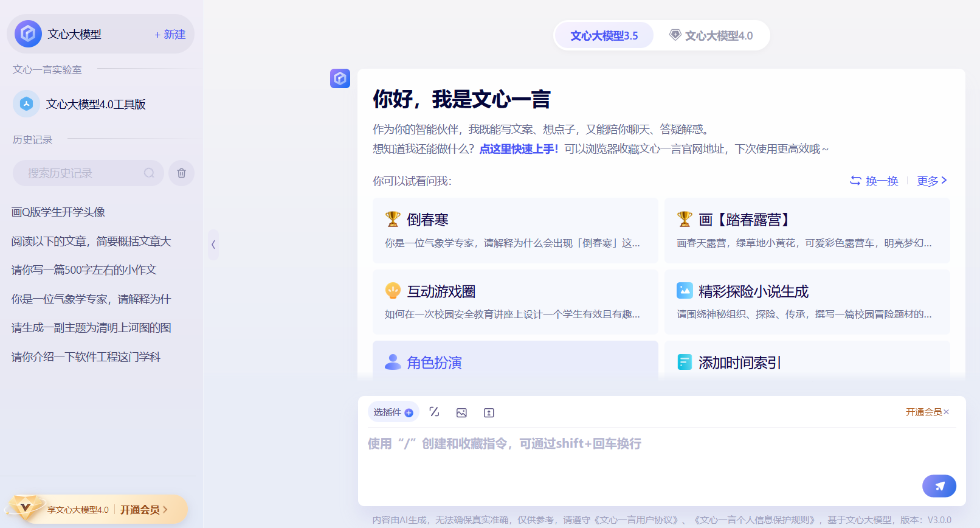Click the lightbulb icon on 互动游戏圈 card

pos(393,291)
